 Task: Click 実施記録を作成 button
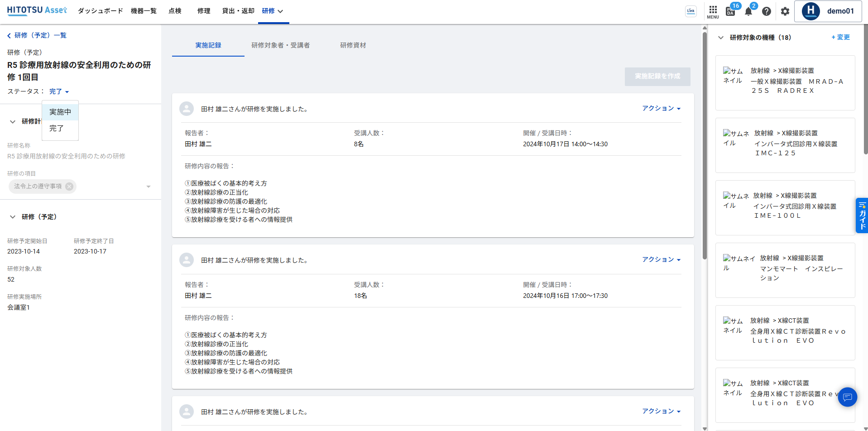pos(657,77)
